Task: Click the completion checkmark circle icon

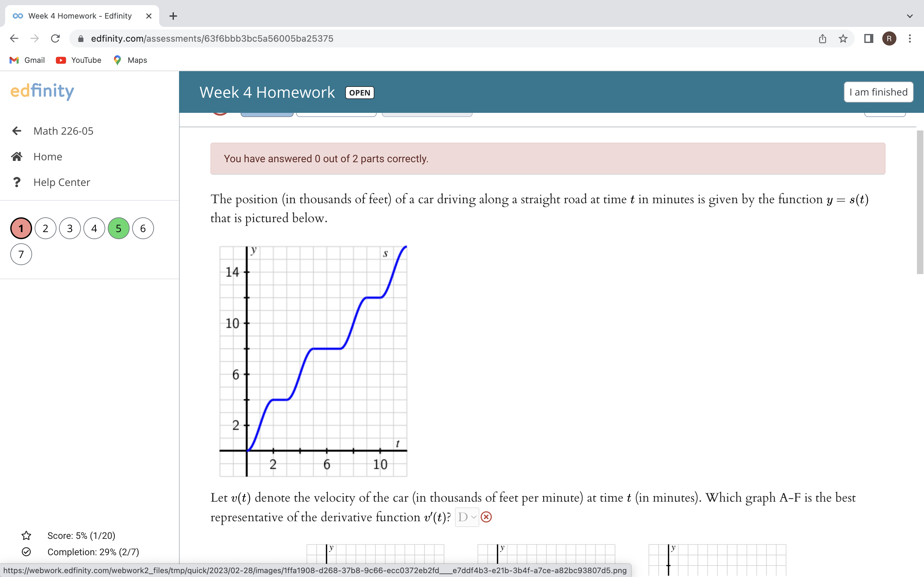Action: [26, 552]
